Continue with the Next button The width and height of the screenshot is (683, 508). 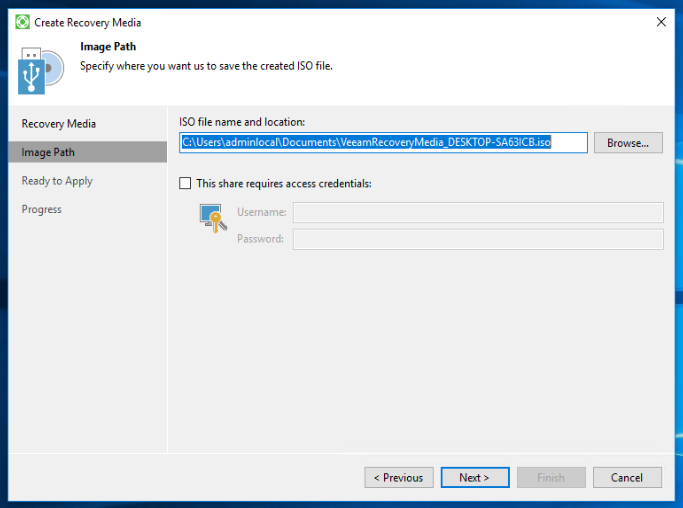475,478
